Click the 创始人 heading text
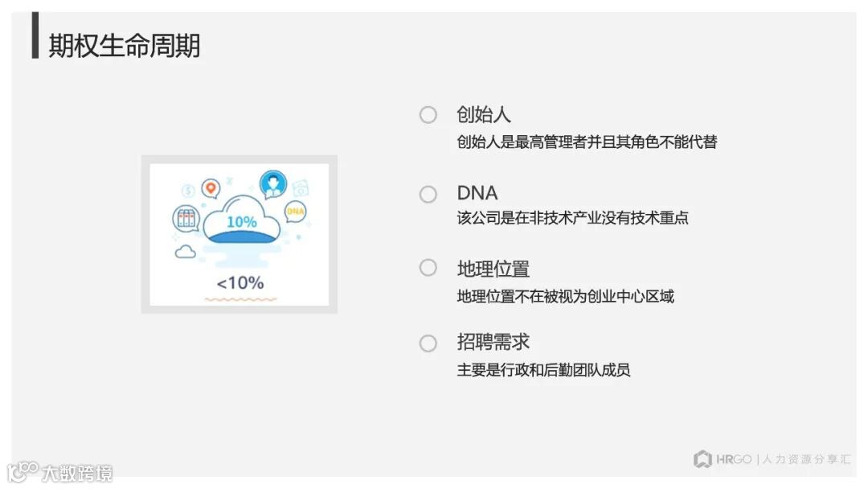 pyautogui.click(x=484, y=115)
